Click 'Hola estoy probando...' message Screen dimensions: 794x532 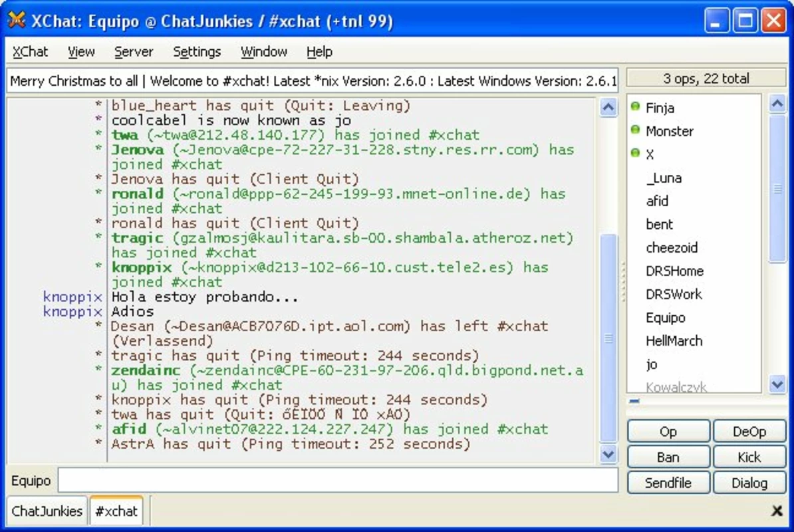205,297
